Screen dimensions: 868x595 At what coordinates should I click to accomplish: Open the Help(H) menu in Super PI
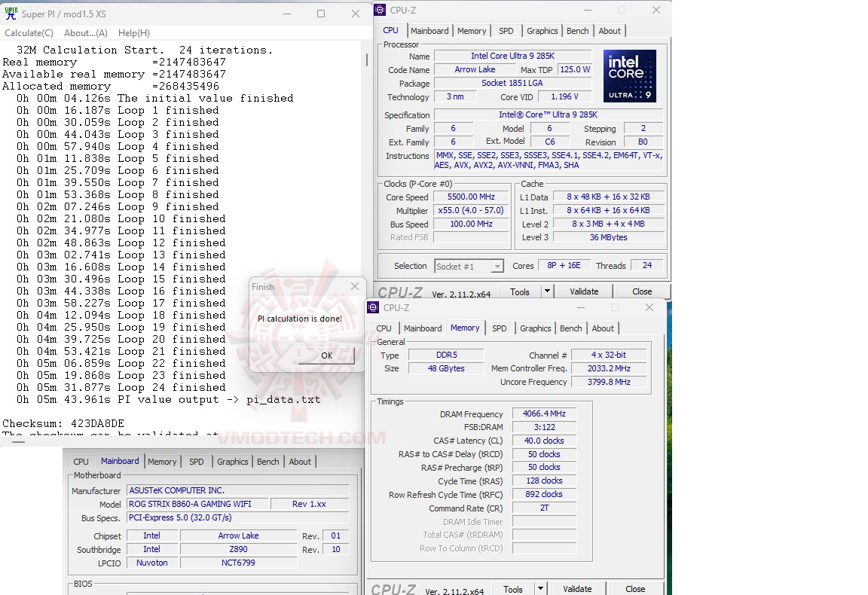pos(134,33)
